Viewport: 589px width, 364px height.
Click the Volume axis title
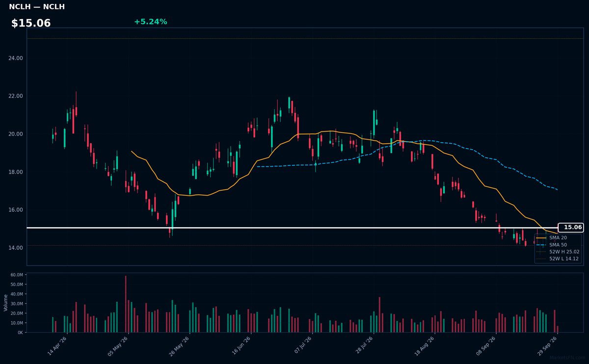point(6,303)
